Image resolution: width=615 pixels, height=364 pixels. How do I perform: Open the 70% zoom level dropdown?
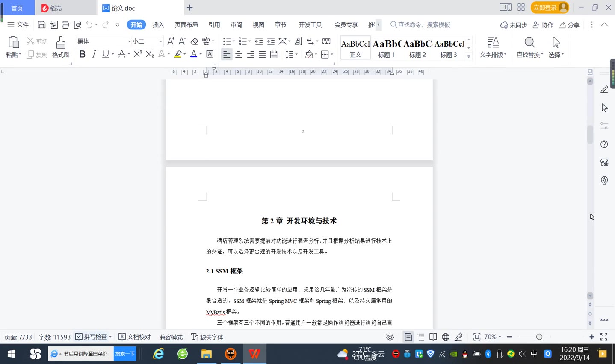(x=493, y=337)
